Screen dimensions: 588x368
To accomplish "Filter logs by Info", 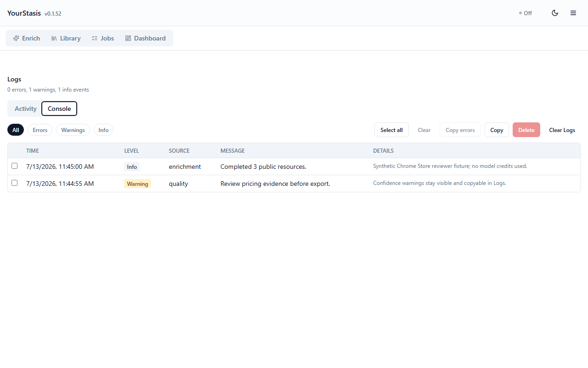I will click(x=104, y=130).
